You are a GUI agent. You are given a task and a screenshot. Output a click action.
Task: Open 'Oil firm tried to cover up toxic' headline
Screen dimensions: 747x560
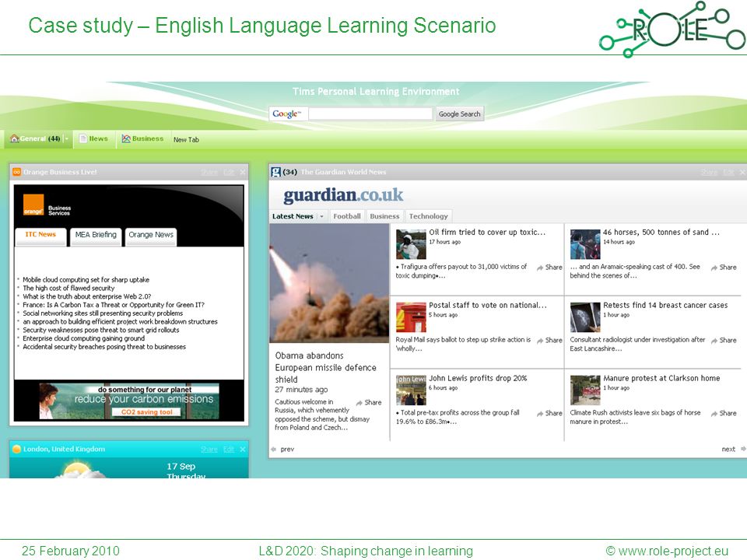point(487,233)
